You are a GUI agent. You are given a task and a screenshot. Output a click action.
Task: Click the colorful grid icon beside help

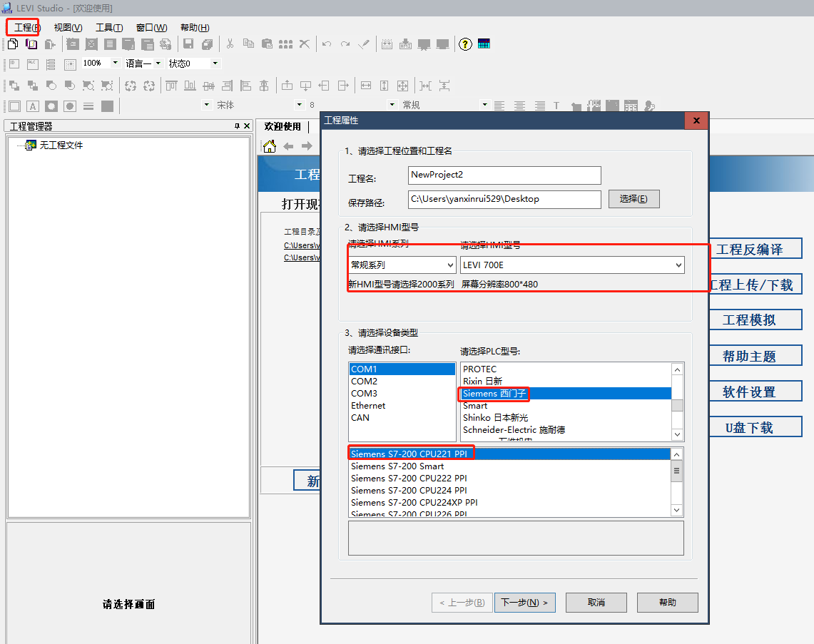[x=484, y=44]
